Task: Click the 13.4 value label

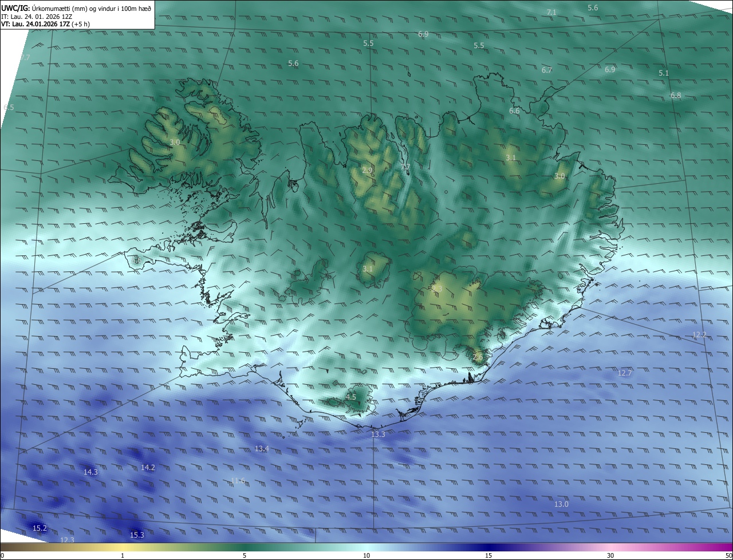Action: (x=262, y=449)
